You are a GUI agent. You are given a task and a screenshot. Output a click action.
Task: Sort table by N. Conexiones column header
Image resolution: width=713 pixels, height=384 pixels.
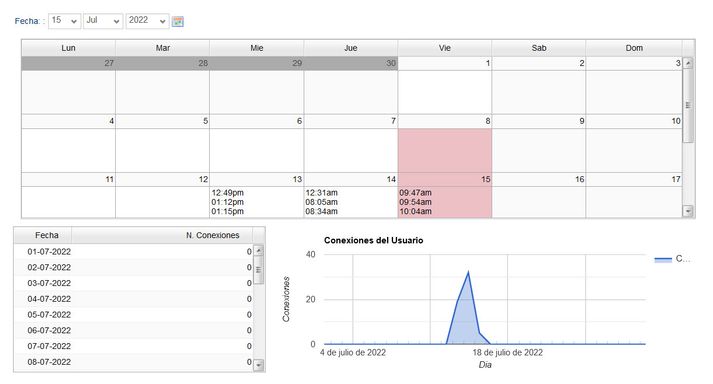pos(162,235)
